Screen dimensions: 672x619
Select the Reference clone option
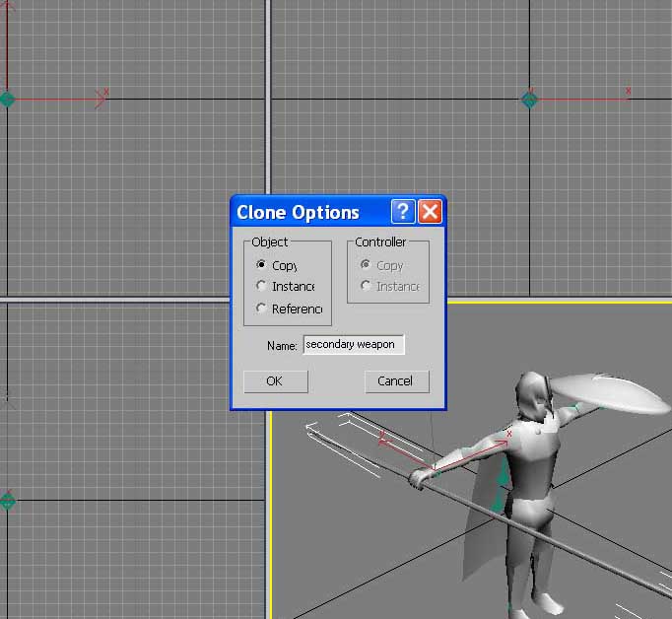click(x=261, y=308)
